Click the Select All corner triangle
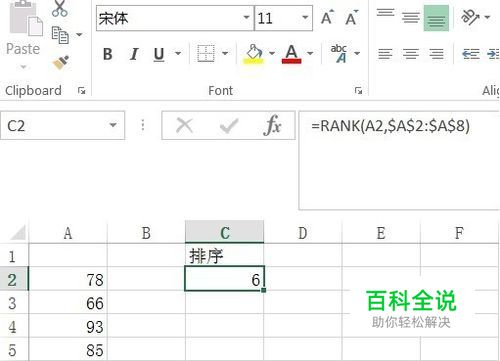This screenshot has height=361, width=500. coord(18,232)
